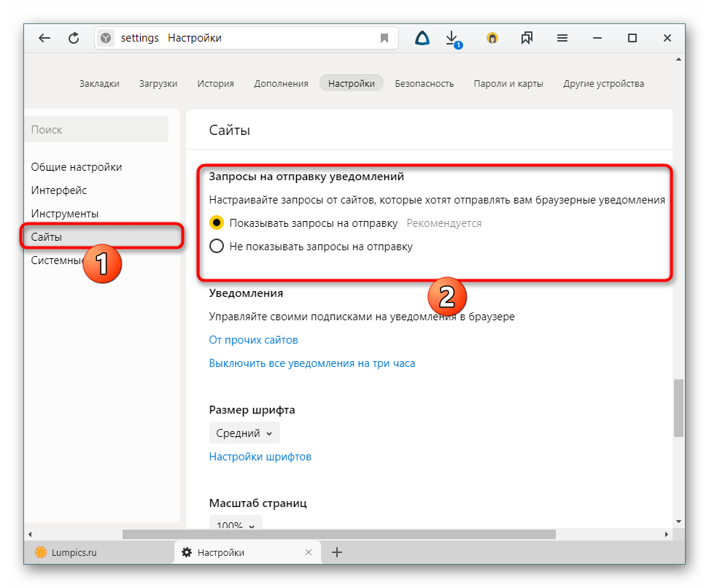Close the browser window
This screenshot has height=588, width=709.
667,38
